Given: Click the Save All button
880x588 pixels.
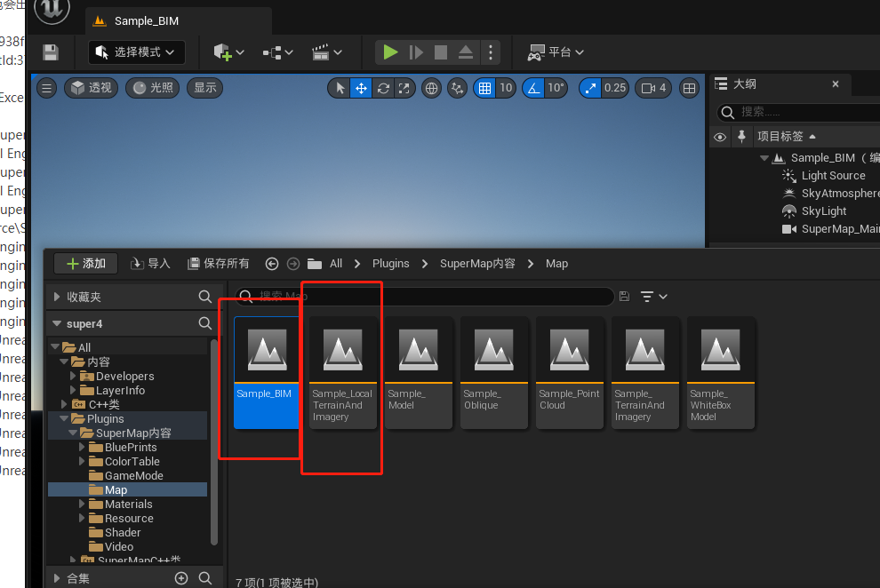Looking at the screenshot, I should click(218, 264).
